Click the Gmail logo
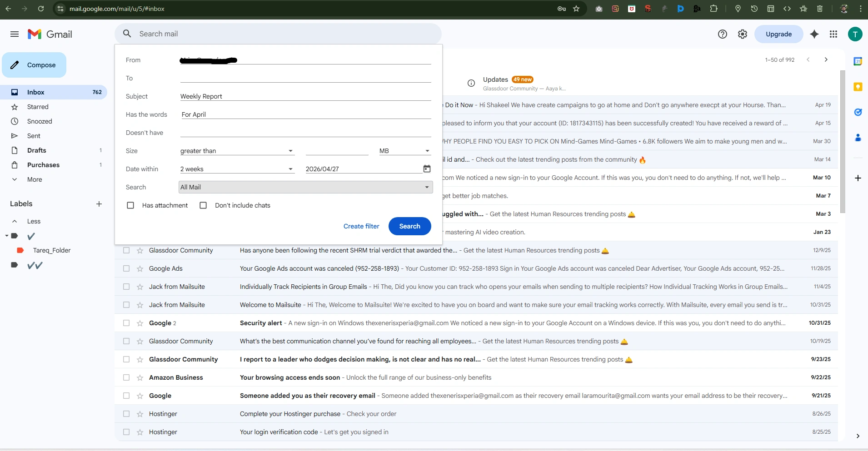The image size is (868, 451). (50, 34)
